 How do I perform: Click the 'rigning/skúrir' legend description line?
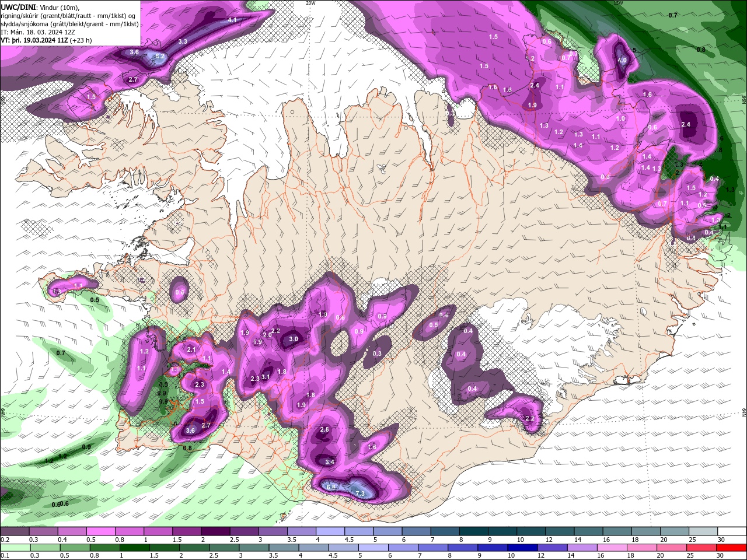(69, 15)
